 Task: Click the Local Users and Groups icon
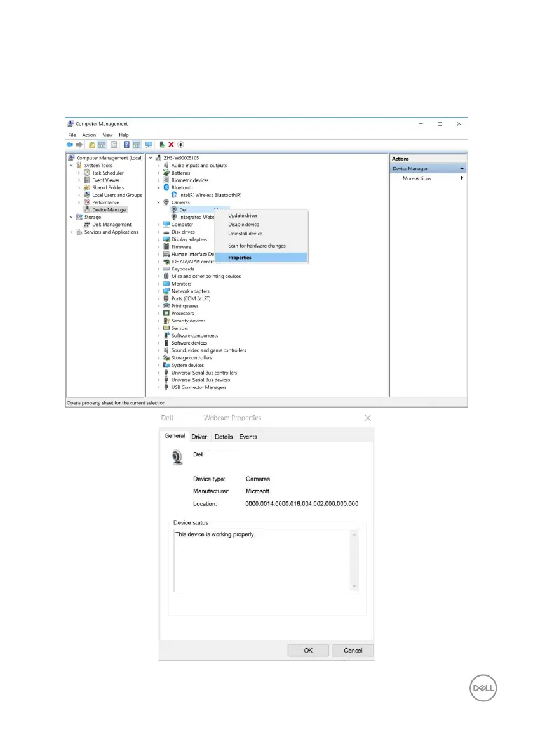click(x=87, y=195)
